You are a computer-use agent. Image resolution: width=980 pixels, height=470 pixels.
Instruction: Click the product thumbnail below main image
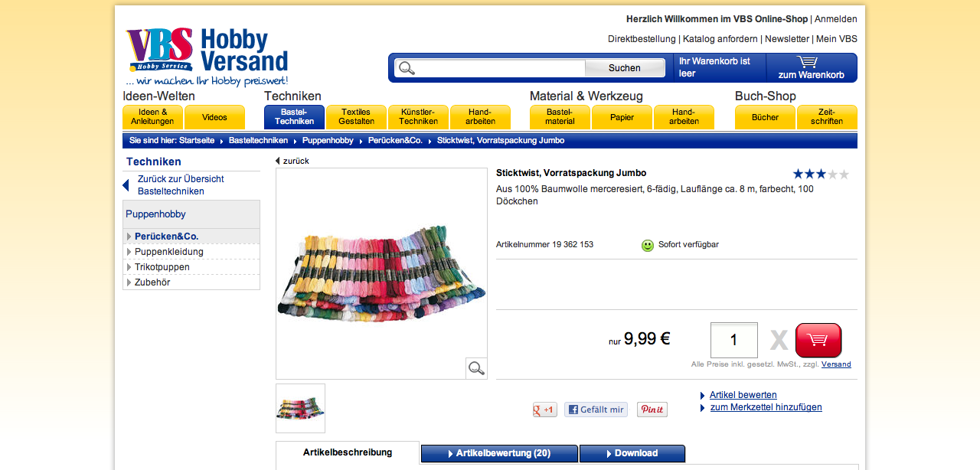pos(300,408)
